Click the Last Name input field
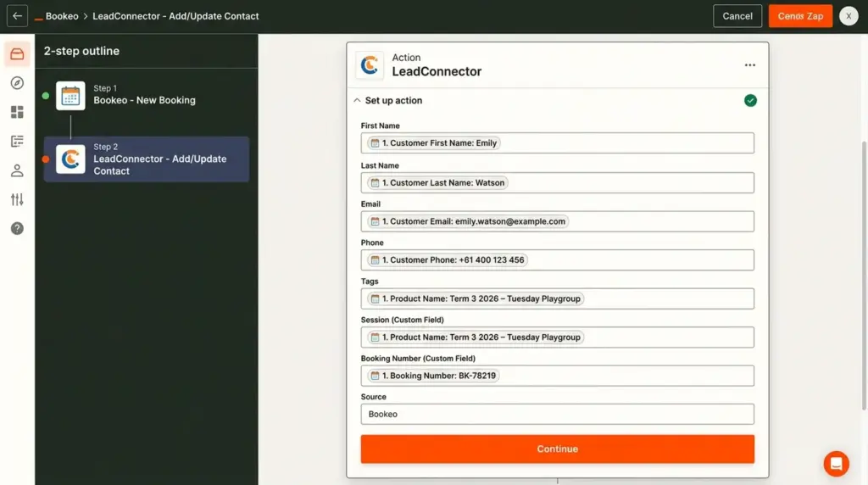The width and height of the screenshot is (868, 485). (x=557, y=182)
